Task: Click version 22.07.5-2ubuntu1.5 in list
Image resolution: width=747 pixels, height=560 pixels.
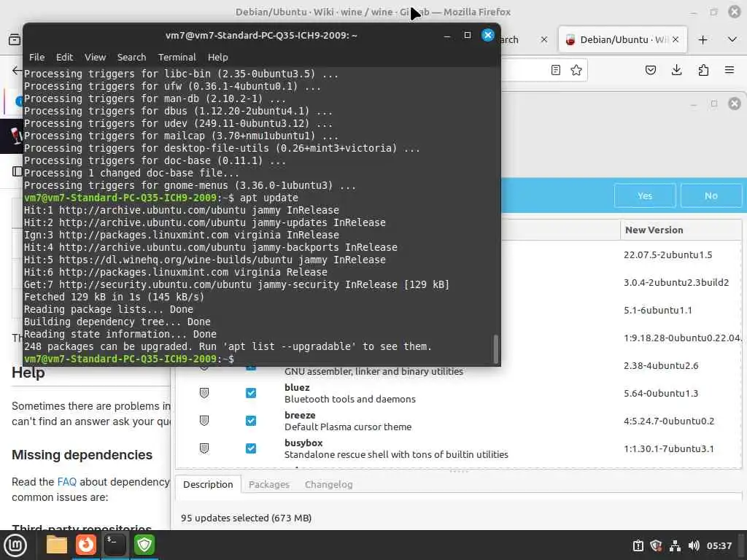Action: (667, 254)
